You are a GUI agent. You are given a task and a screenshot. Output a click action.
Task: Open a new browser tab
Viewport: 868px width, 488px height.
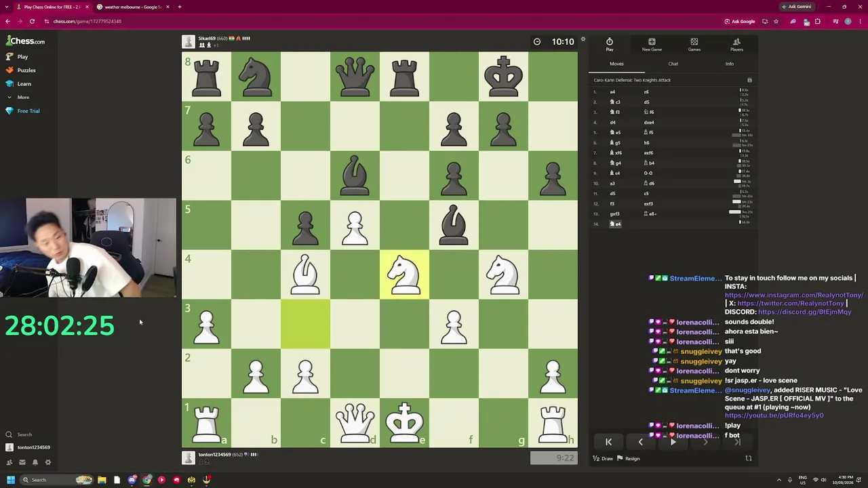(180, 7)
